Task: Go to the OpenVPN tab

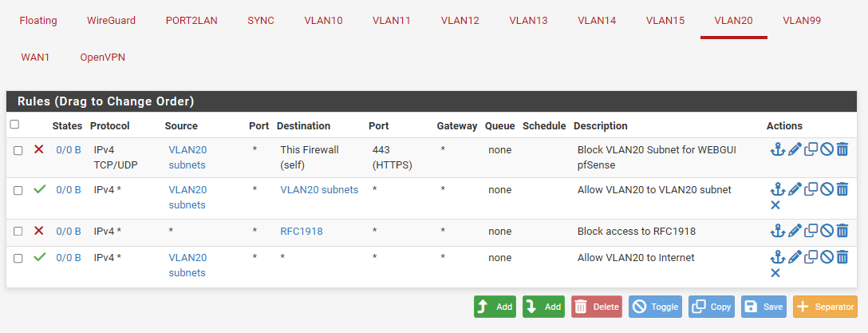Action: pos(102,57)
